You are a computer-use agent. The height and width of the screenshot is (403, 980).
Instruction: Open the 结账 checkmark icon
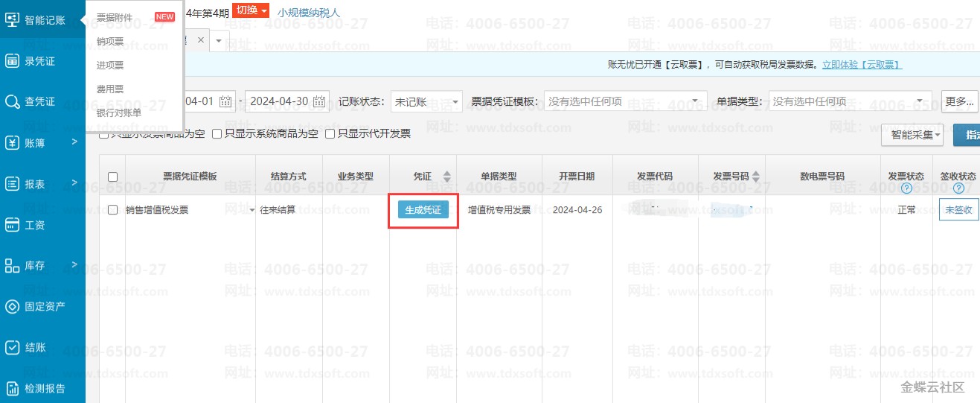coord(13,347)
